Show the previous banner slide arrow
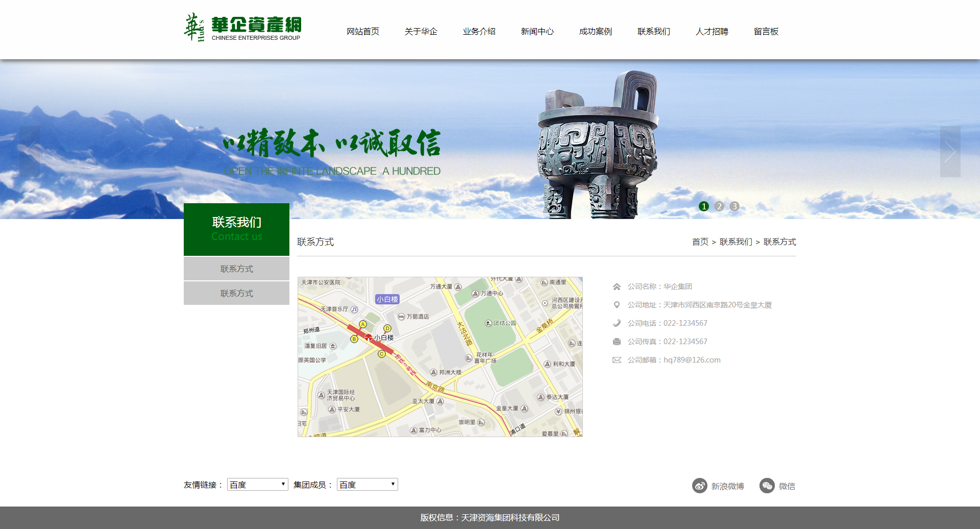 click(30, 152)
